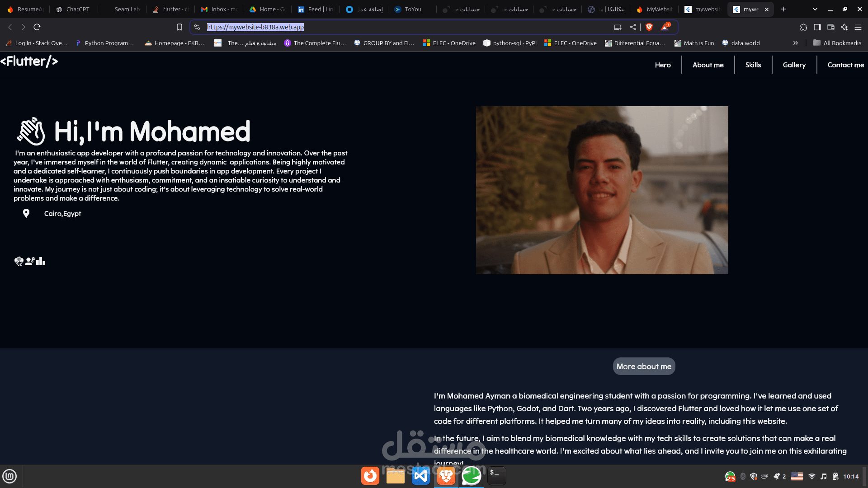Open the Brave hamburger main menu
868x488 pixels.
tap(858, 27)
